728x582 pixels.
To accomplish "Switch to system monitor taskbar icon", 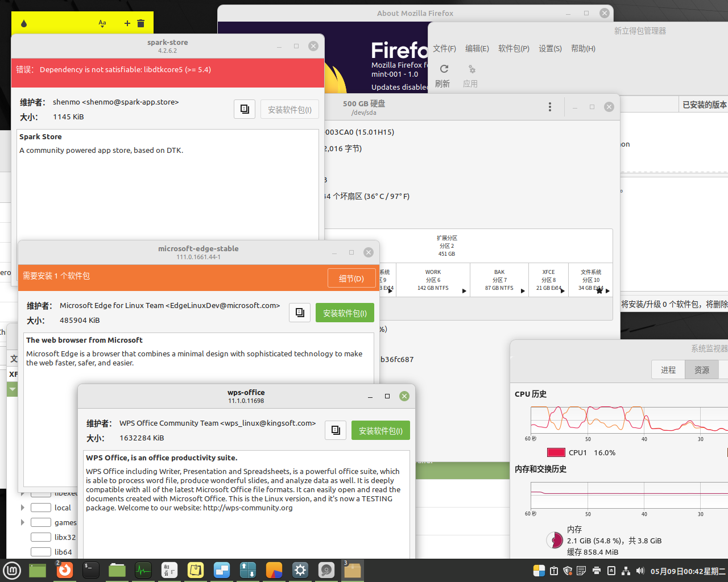I will click(x=143, y=570).
